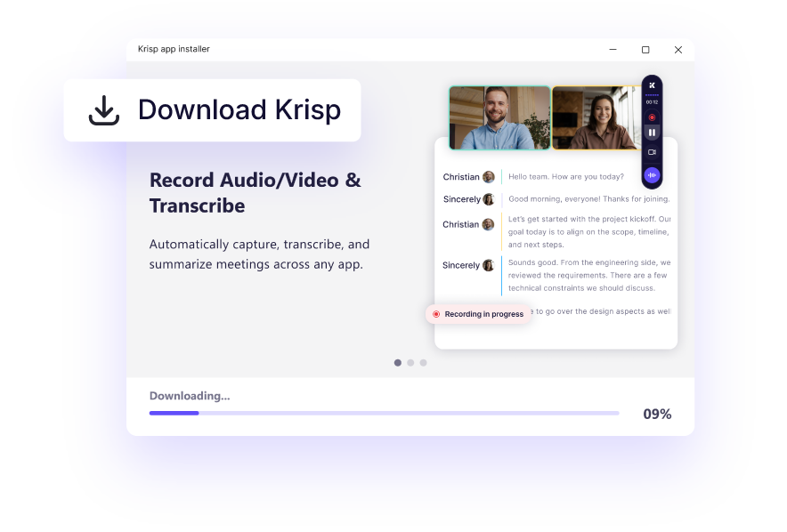Select the third carousel dot

(423, 362)
